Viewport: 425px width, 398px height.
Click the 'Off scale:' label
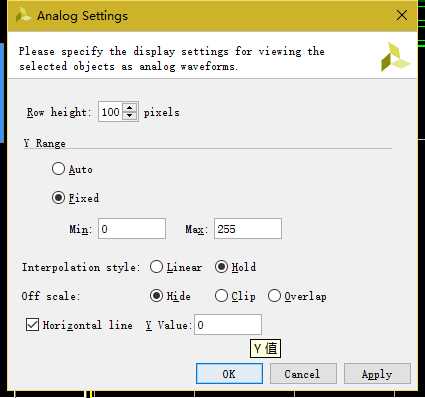click(x=51, y=296)
